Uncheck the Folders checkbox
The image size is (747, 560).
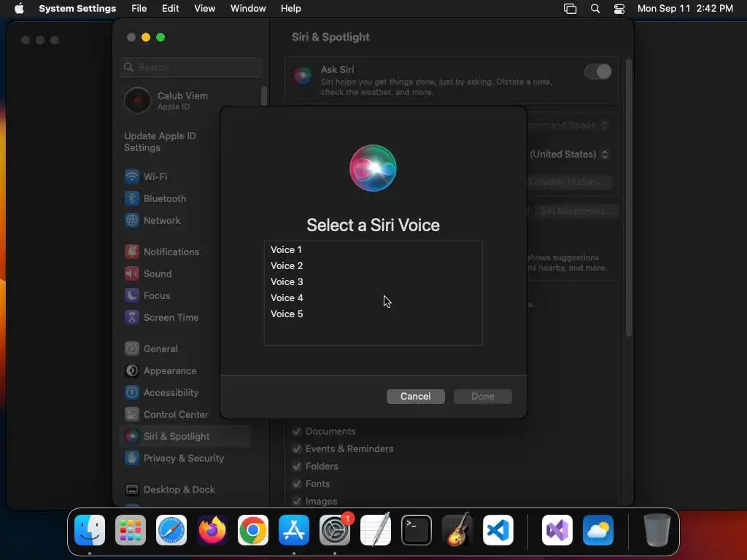pos(297,466)
